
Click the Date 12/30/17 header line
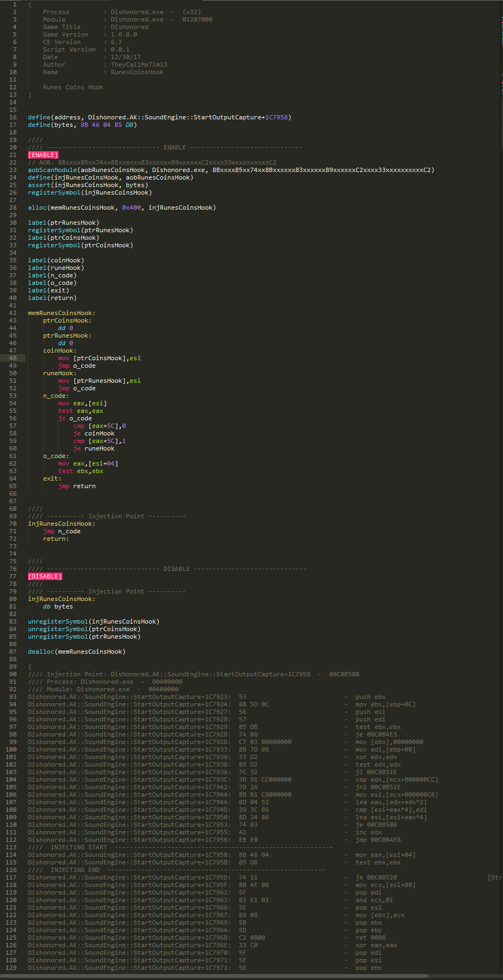tap(92, 57)
